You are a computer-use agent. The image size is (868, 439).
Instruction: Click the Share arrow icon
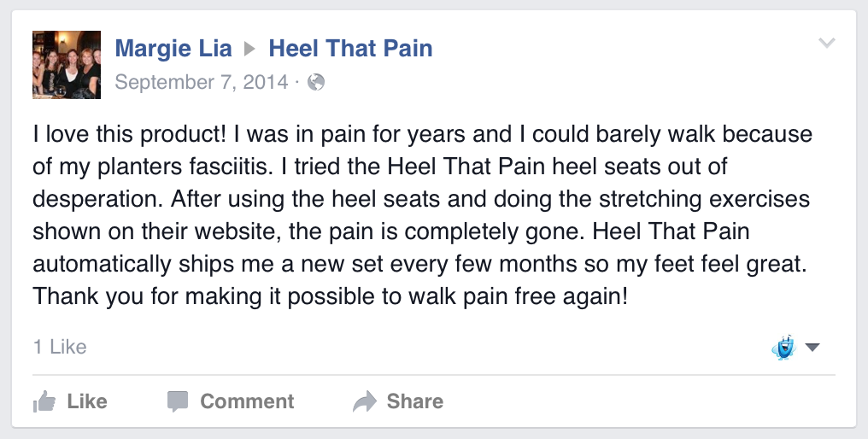(365, 401)
